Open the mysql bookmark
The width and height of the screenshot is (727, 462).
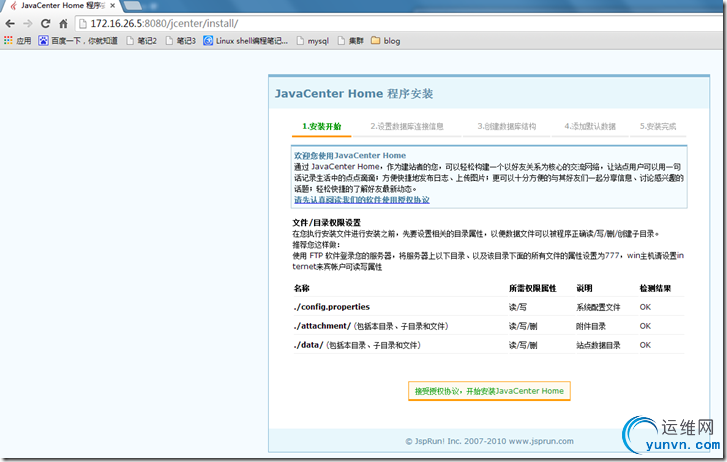pyautogui.click(x=313, y=41)
